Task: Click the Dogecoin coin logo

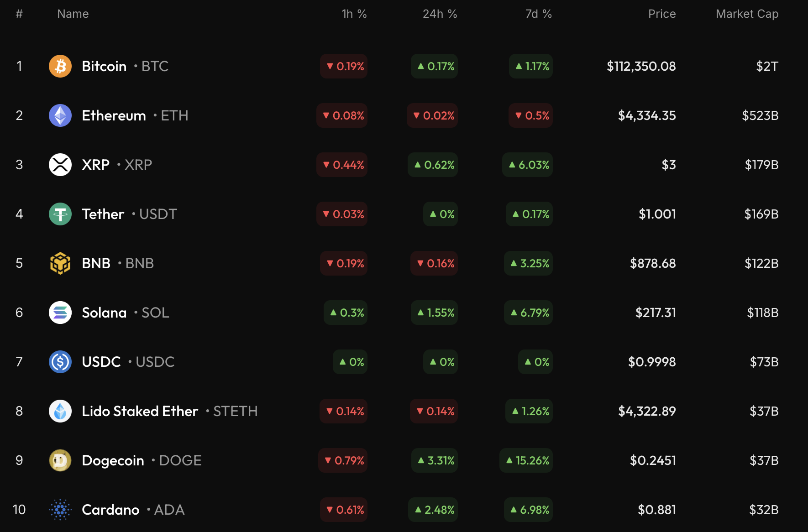Action: tap(60, 460)
